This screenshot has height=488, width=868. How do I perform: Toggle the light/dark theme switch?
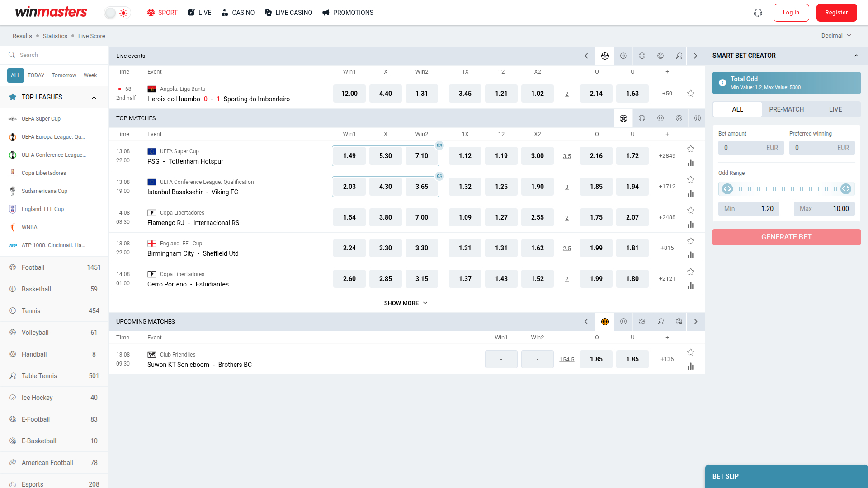click(117, 13)
